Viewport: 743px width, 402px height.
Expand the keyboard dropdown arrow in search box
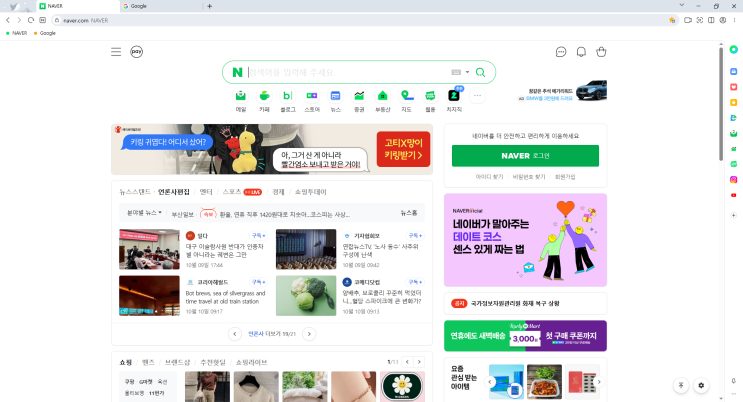pyautogui.click(x=467, y=73)
